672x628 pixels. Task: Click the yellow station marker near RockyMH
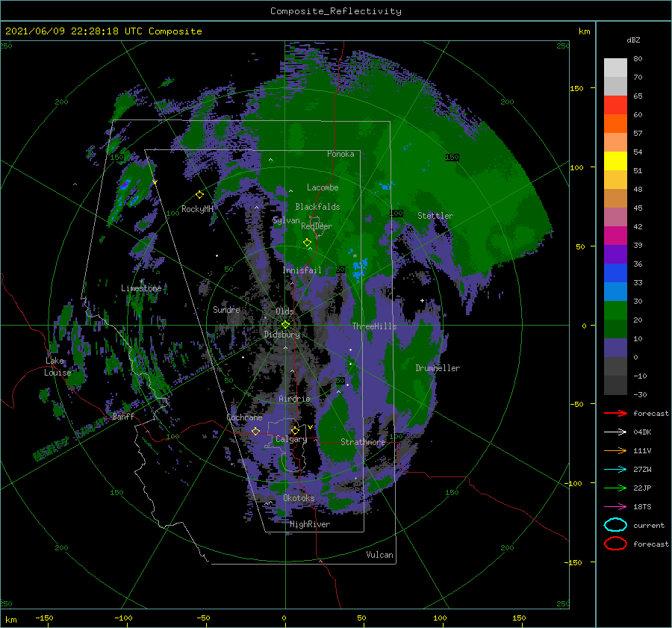coord(199,195)
